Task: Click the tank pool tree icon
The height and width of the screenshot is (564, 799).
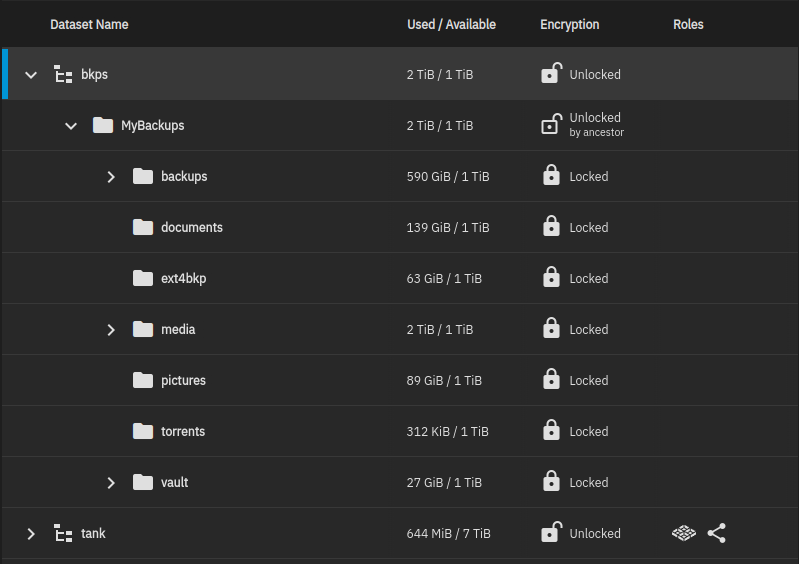Action: click(63, 533)
